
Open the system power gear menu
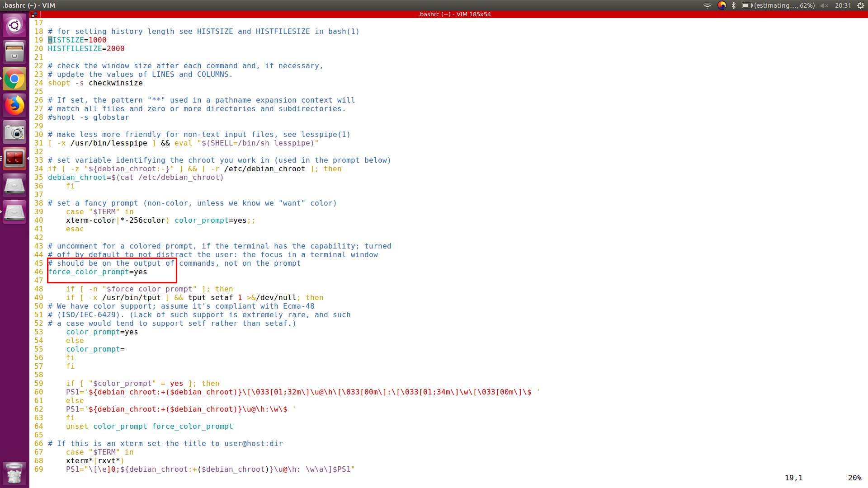click(860, 5)
